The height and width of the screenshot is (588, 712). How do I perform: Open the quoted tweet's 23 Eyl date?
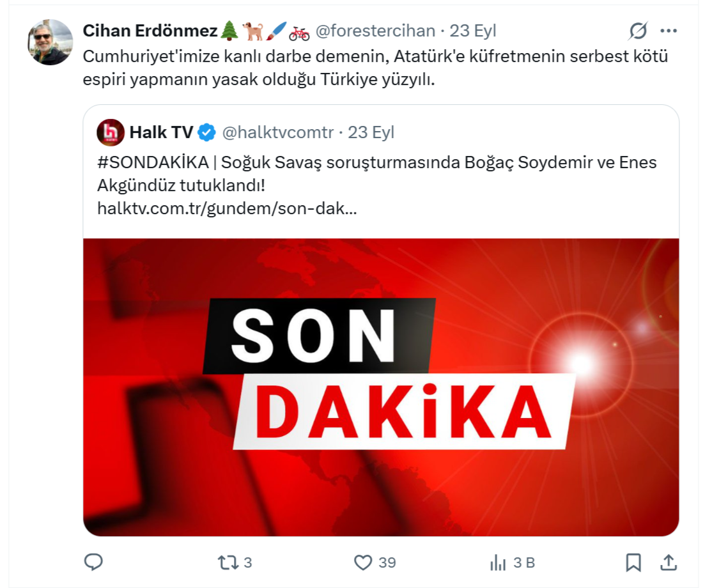371,132
